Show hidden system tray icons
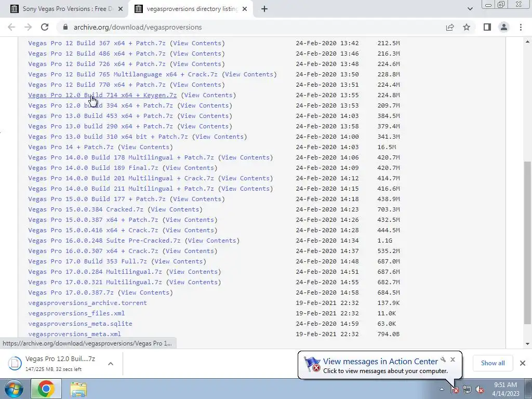This screenshot has height=399, width=532. (442, 389)
